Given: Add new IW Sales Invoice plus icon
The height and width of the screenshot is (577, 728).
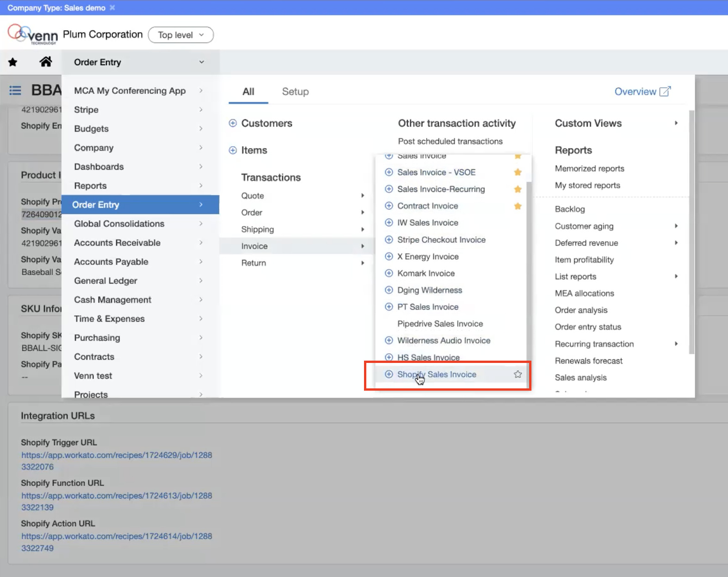Looking at the screenshot, I should coord(389,222).
